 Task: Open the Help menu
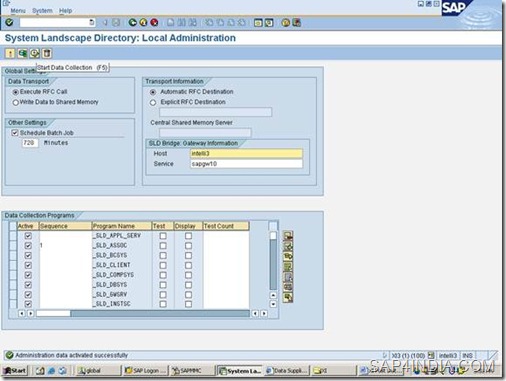(x=66, y=11)
